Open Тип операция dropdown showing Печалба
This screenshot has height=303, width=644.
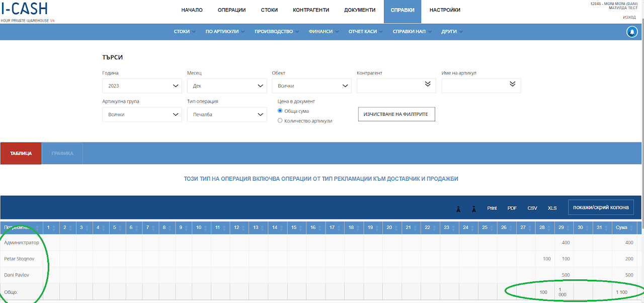(227, 114)
